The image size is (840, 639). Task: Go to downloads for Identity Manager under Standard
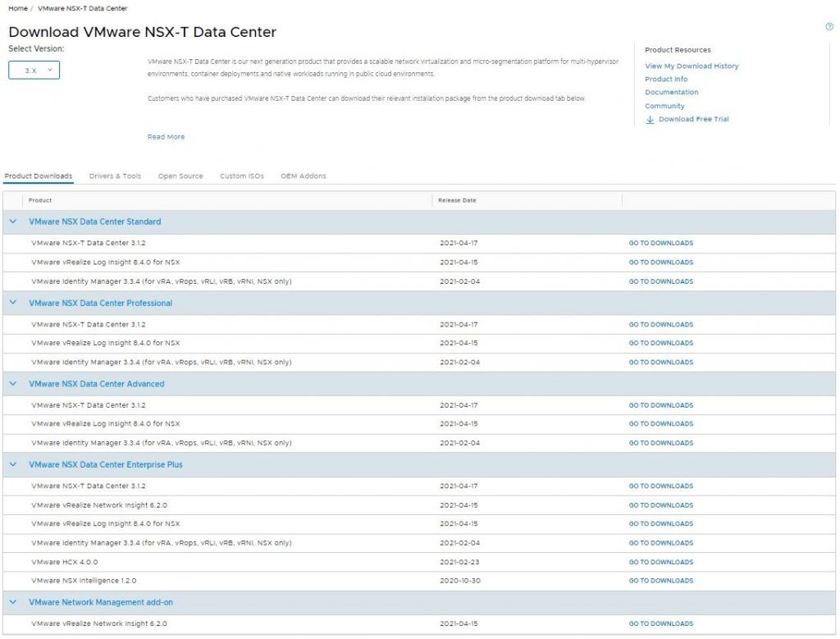coord(661,281)
